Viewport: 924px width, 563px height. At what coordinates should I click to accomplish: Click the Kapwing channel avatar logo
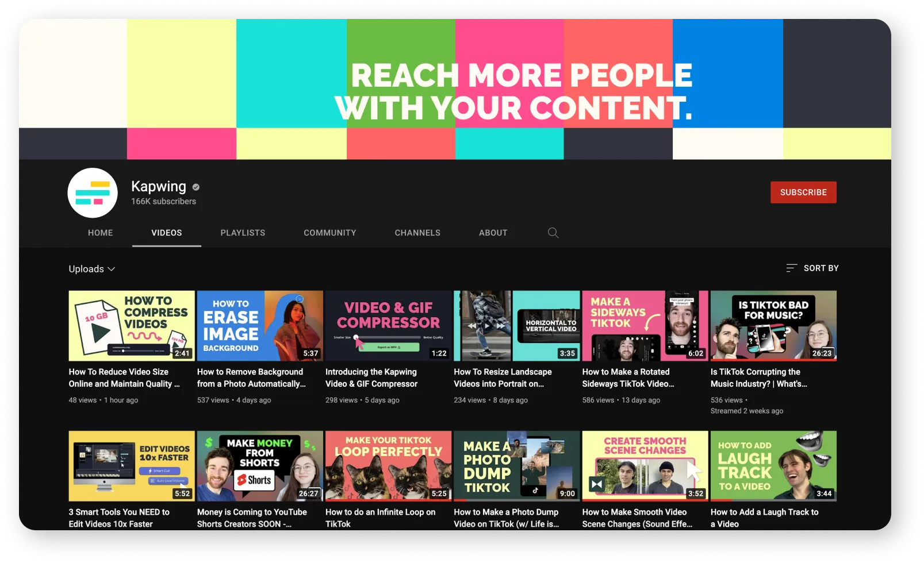tap(93, 193)
